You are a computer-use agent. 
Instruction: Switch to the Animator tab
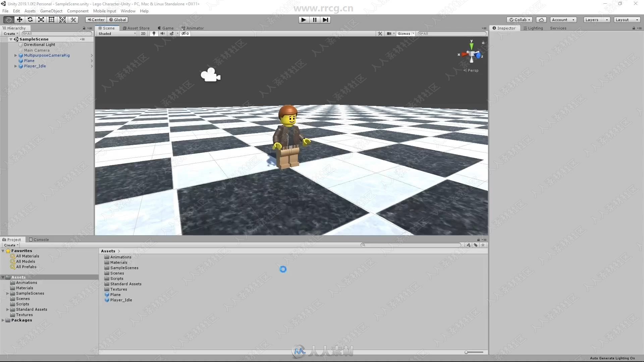coord(193,28)
